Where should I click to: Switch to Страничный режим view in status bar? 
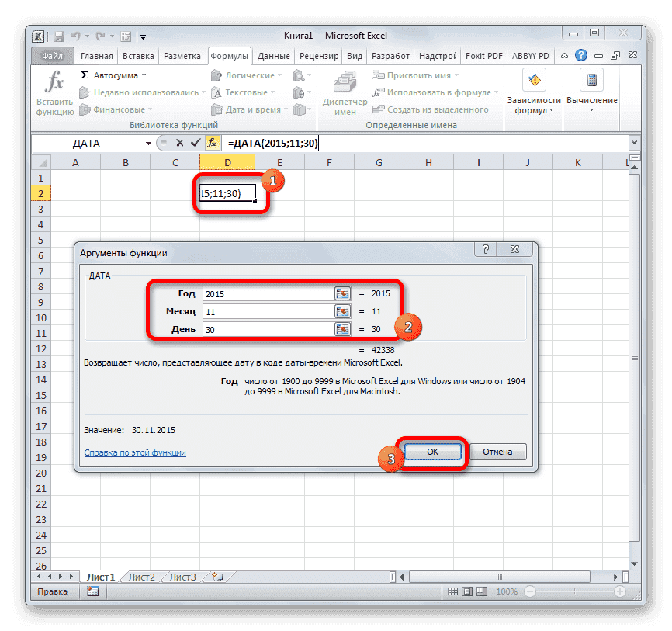tap(481, 591)
